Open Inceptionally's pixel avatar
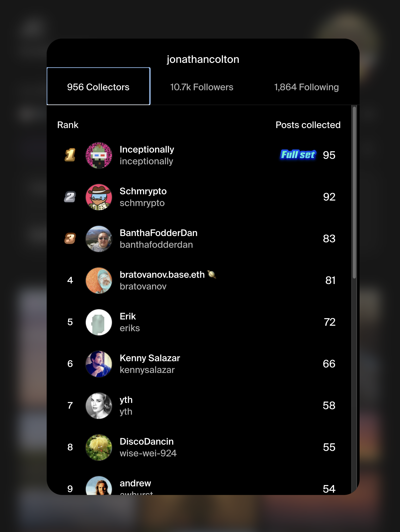 [99, 155]
